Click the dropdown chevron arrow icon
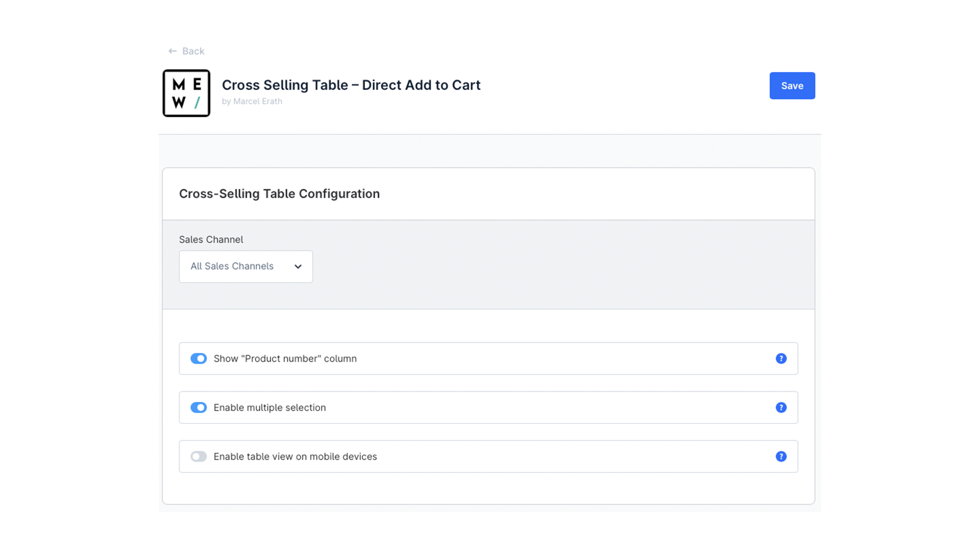The height and width of the screenshot is (551, 980). coord(298,267)
